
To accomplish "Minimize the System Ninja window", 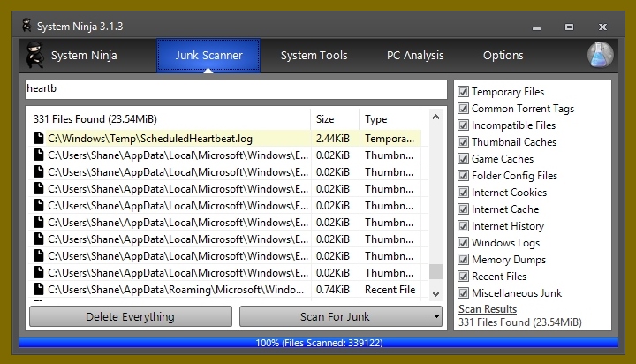I will pos(537,27).
